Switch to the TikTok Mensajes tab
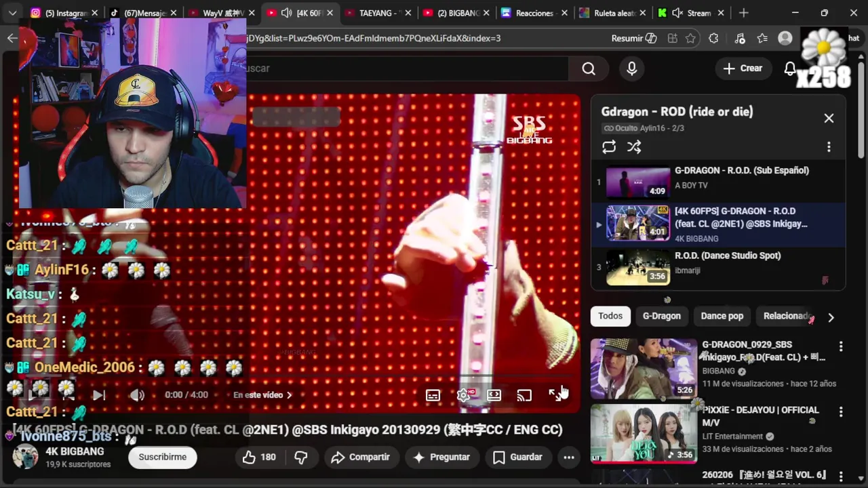868x488 pixels. pos(142,13)
